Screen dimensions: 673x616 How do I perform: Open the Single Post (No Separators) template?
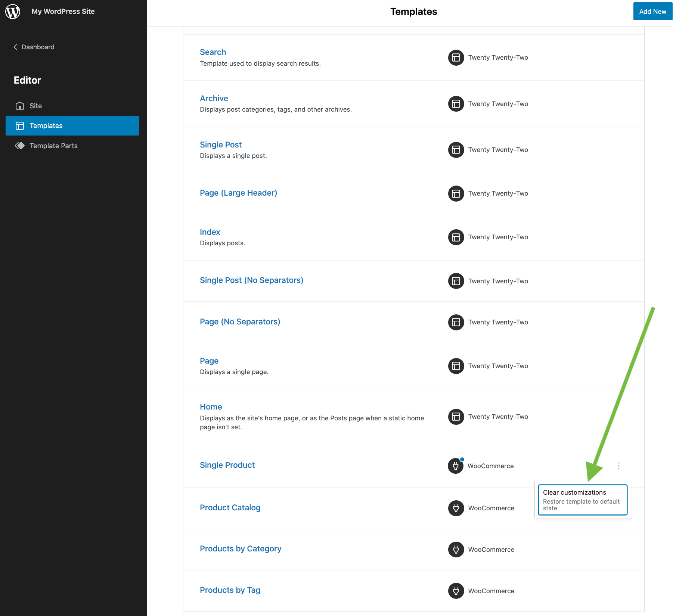pyautogui.click(x=251, y=280)
